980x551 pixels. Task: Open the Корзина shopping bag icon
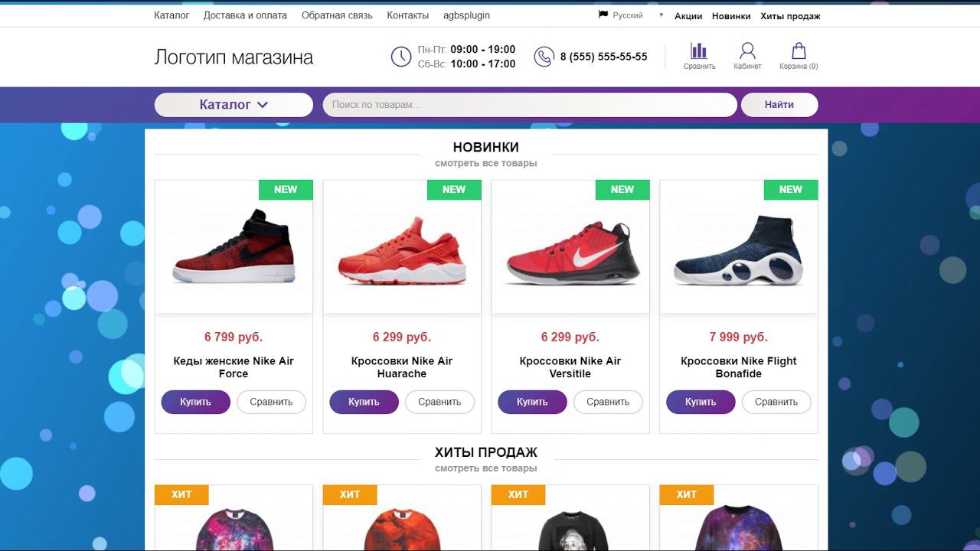click(x=799, y=51)
